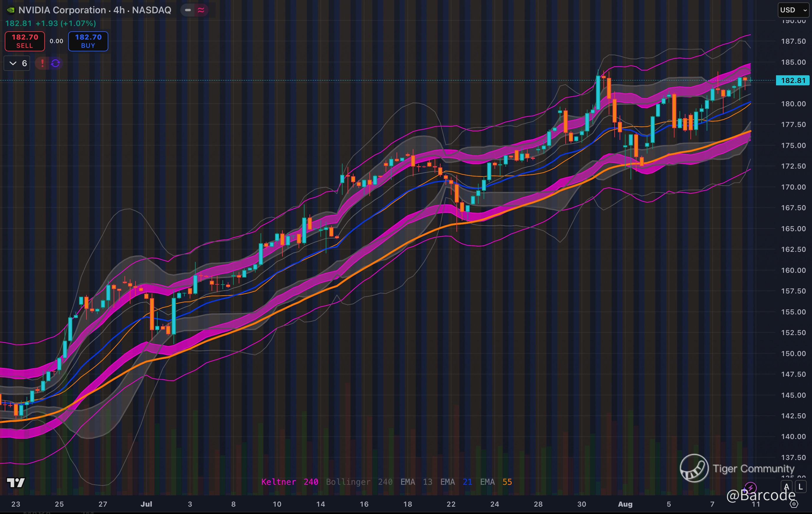This screenshot has height=514, width=812.
Task: Open chart settings hexagon gear icon
Action: tap(795, 504)
